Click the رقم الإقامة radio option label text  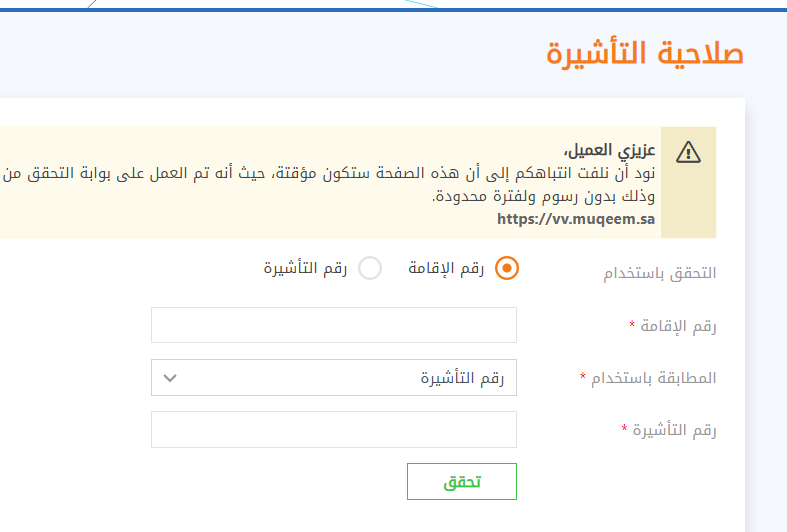coord(446,269)
